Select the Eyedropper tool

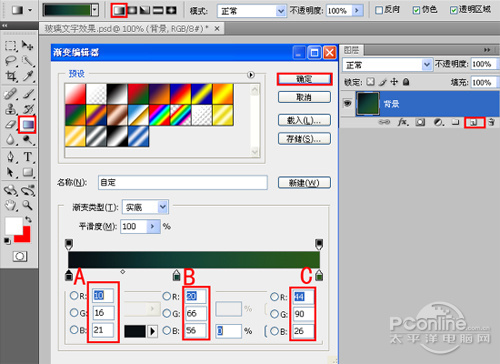(27, 76)
